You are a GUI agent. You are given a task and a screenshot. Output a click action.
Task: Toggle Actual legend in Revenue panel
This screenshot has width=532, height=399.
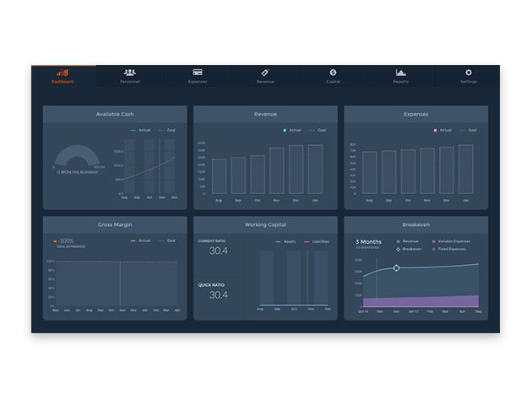pyautogui.click(x=292, y=130)
